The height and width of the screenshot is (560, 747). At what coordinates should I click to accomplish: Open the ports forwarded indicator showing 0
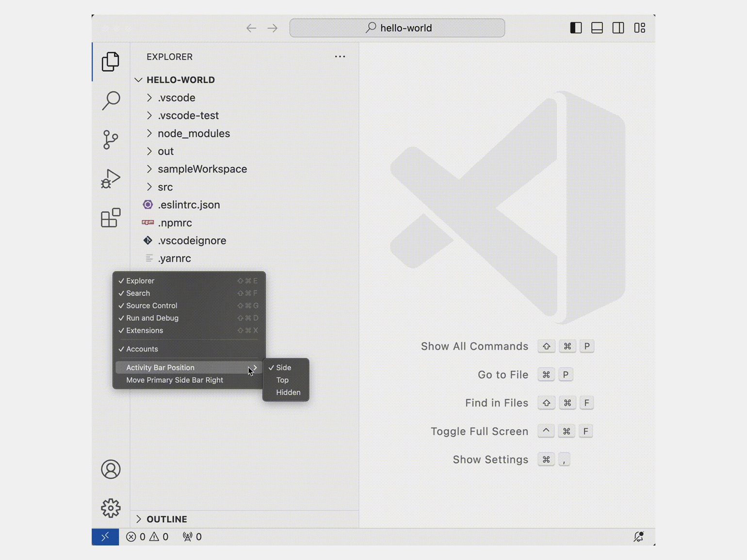[192, 537]
